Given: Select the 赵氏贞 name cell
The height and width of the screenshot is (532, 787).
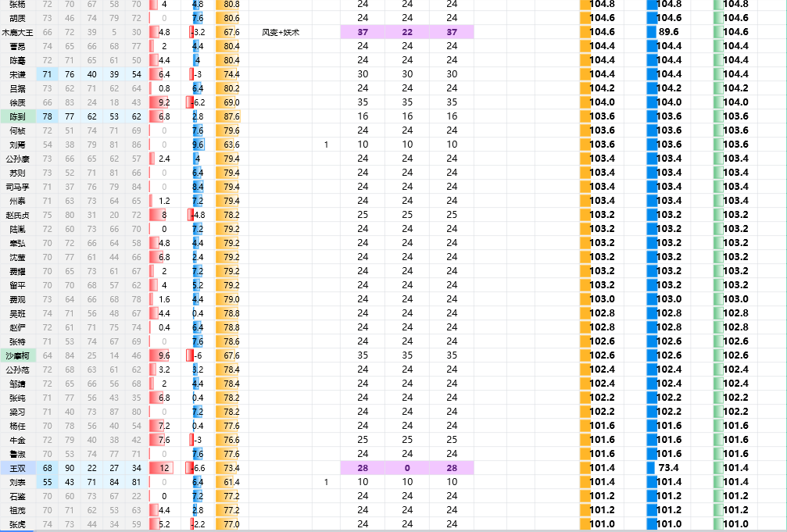Looking at the screenshot, I should click(17, 215).
